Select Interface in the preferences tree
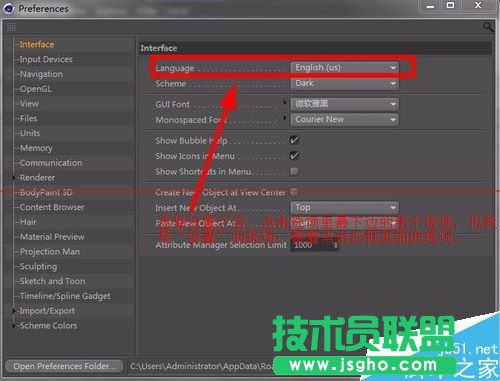The width and height of the screenshot is (500, 381). pyautogui.click(x=37, y=44)
